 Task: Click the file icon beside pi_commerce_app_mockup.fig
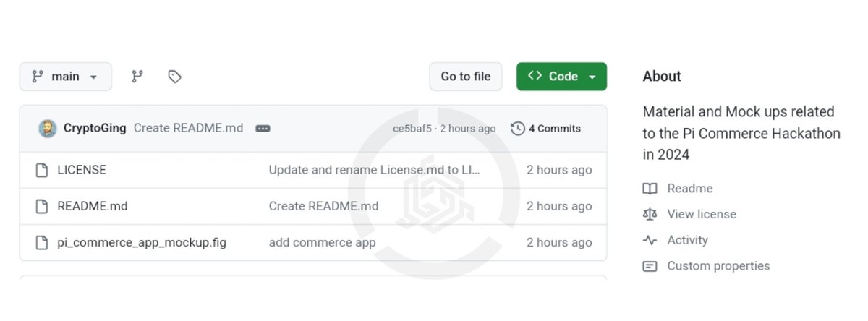[42, 242]
